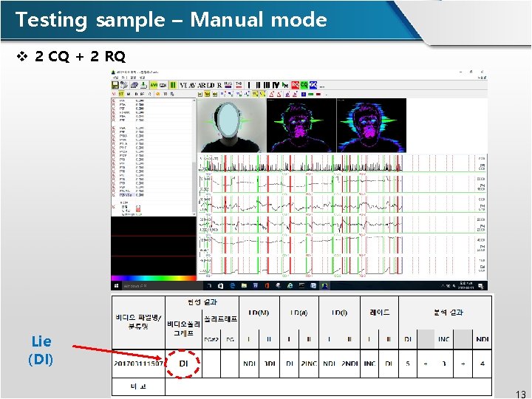The image size is (532, 399).
Task: Click the 3DI cell in results table
Action: (270, 364)
